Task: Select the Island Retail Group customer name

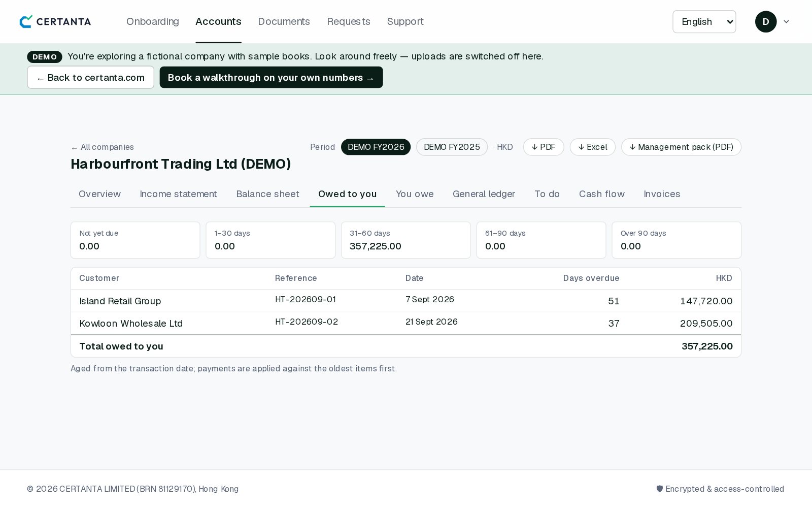Action: (120, 301)
